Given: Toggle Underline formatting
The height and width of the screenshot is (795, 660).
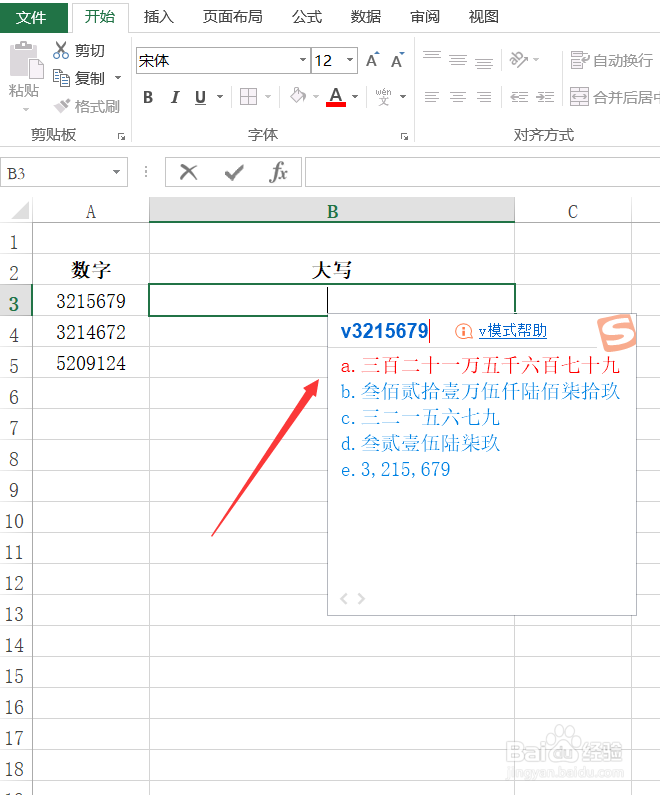Looking at the screenshot, I should [201, 97].
